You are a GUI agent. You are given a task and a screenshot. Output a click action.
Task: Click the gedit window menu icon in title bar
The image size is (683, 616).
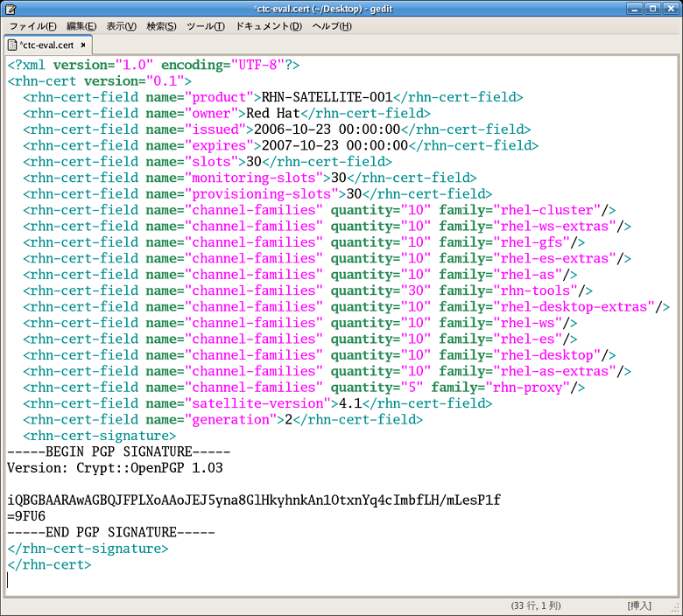pos(10,9)
